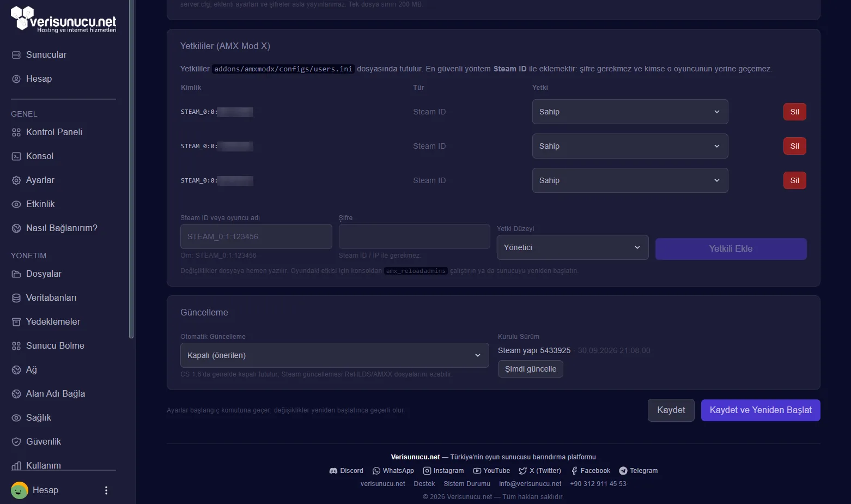Click the Dosyalar folder icon
851x504 pixels.
pos(16,274)
